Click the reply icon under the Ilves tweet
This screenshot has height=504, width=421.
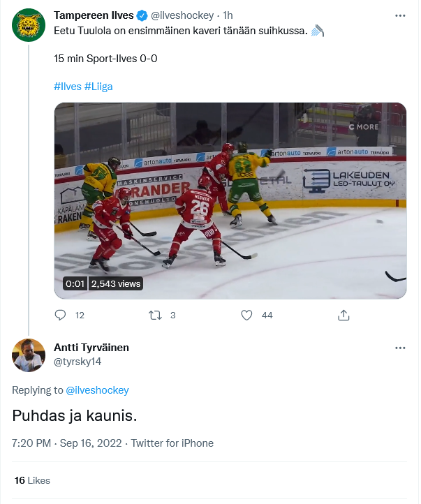[x=61, y=315]
